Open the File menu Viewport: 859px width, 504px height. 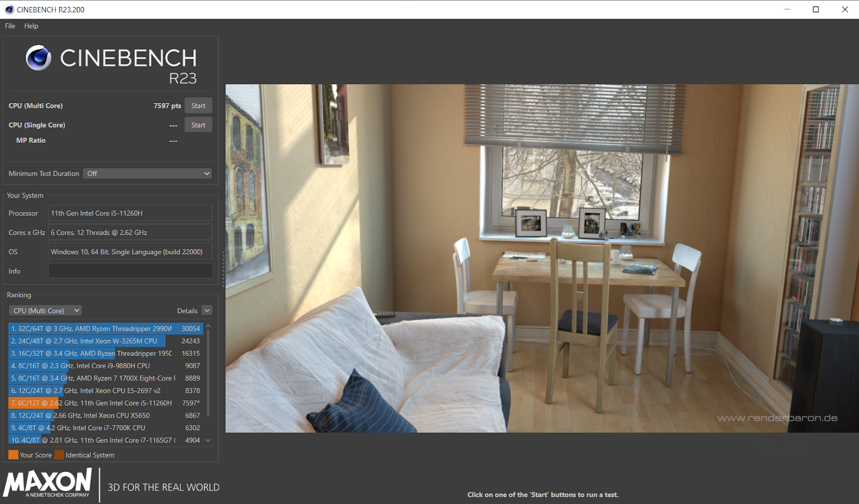(10, 26)
